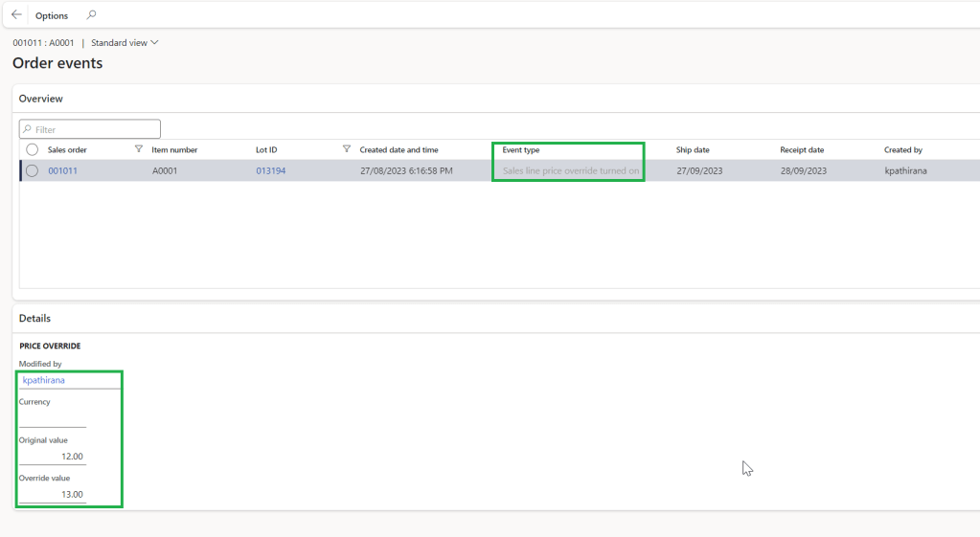Sort by Created date and time column
This screenshot has height=537, width=980.
coord(399,150)
